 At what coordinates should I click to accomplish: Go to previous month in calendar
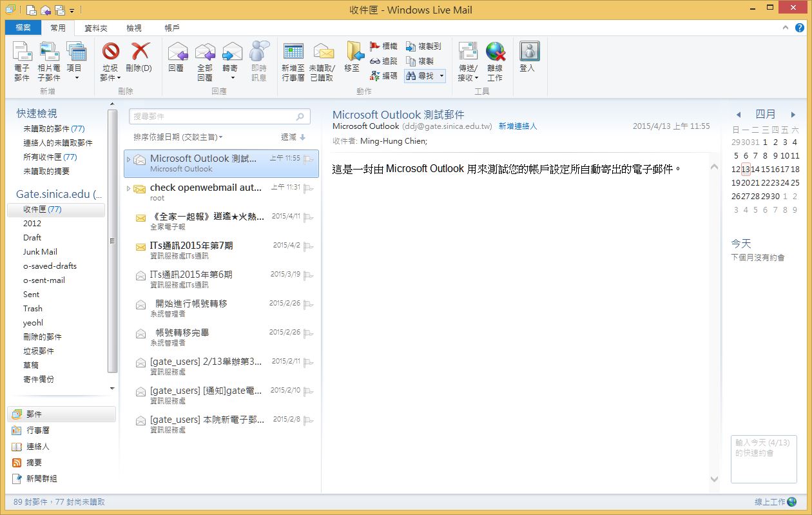[x=739, y=115]
